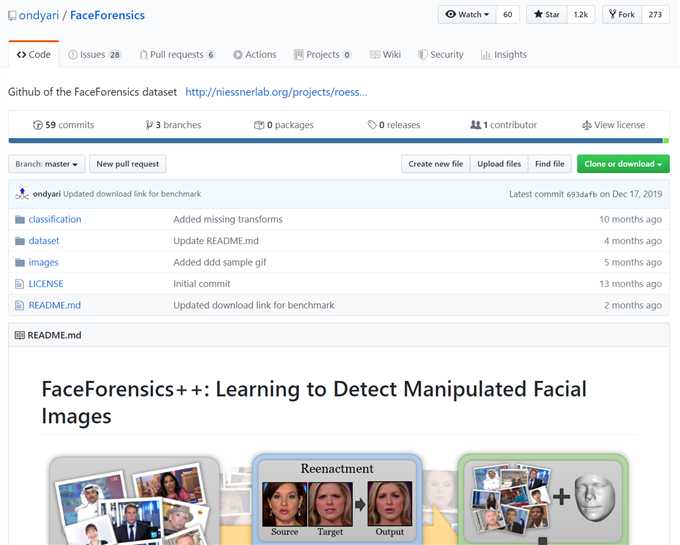Screen dimensions: 680x545
Task: Click the LICENSE file icon
Action: coord(20,284)
